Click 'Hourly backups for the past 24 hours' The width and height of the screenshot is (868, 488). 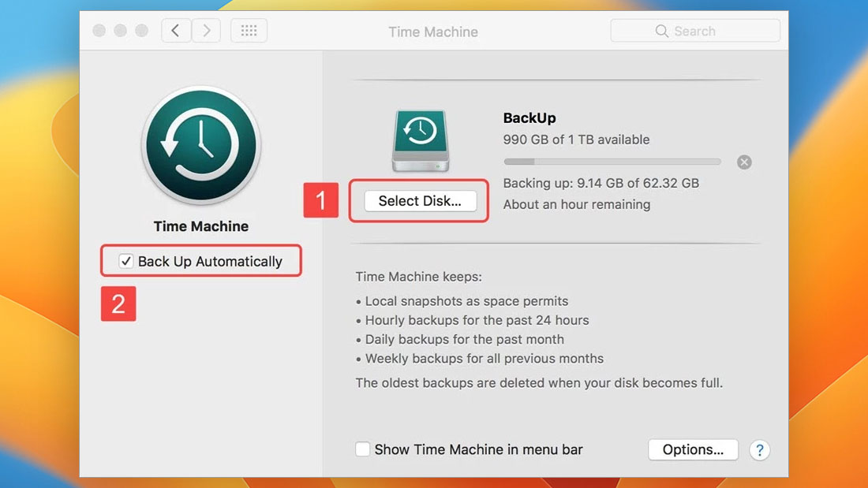click(477, 320)
